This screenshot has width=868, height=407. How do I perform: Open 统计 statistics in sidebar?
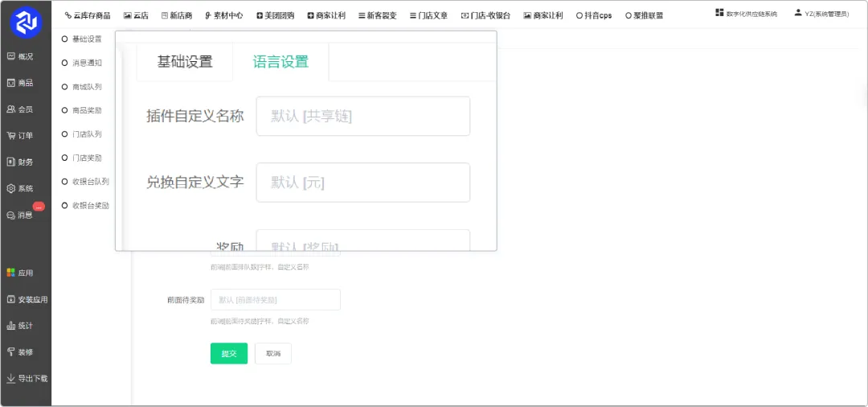pos(20,326)
